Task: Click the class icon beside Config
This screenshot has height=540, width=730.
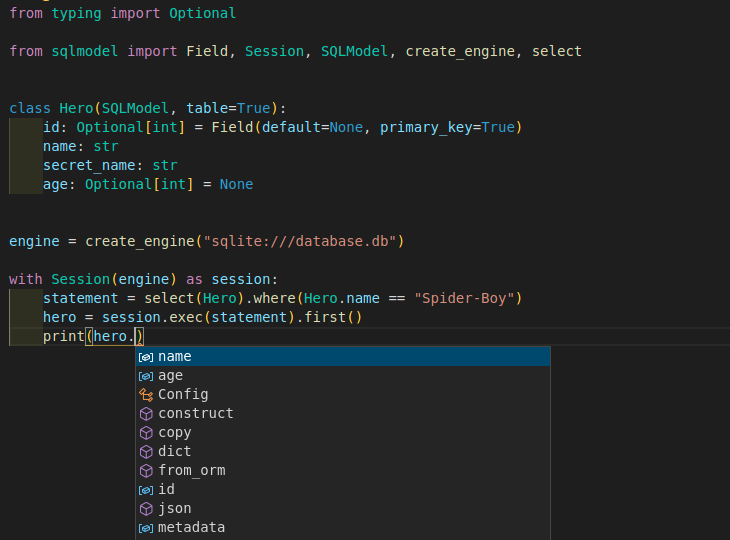Action: 146,395
